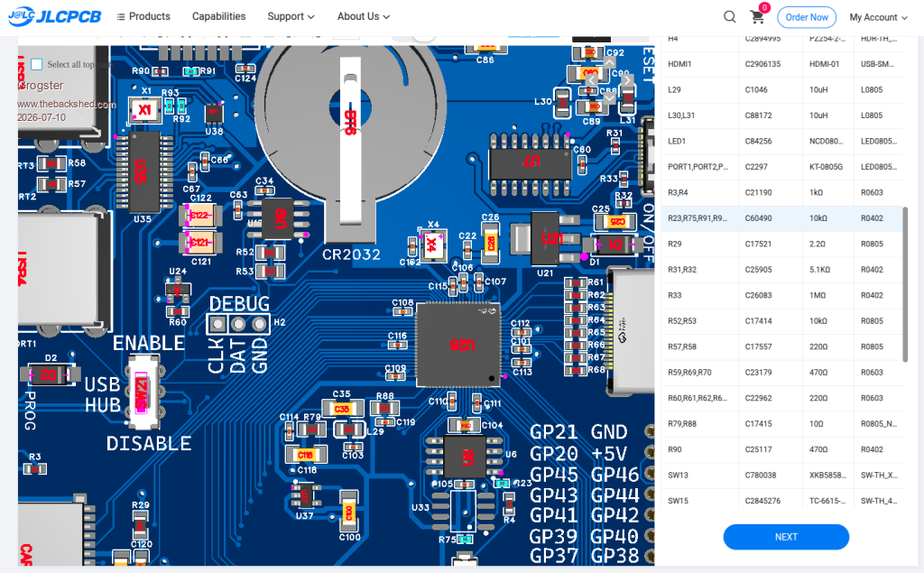The image size is (924, 573).
Task: Select the R29 parts row
Action: (782, 244)
